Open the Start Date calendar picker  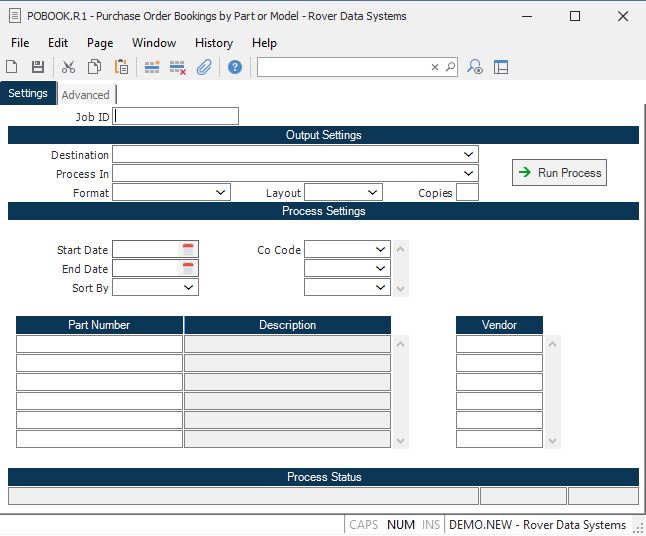[188, 250]
